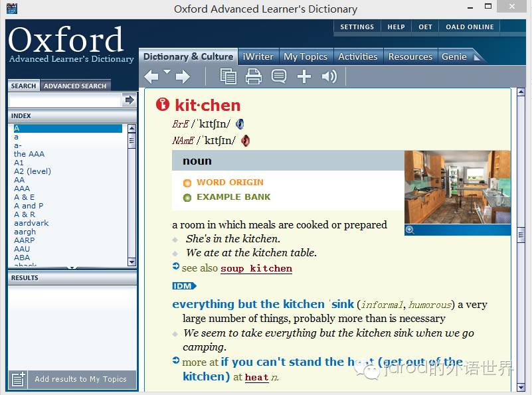Open the Resources tab
Screen dimensions: 532x395
click(x=410, y=56)
